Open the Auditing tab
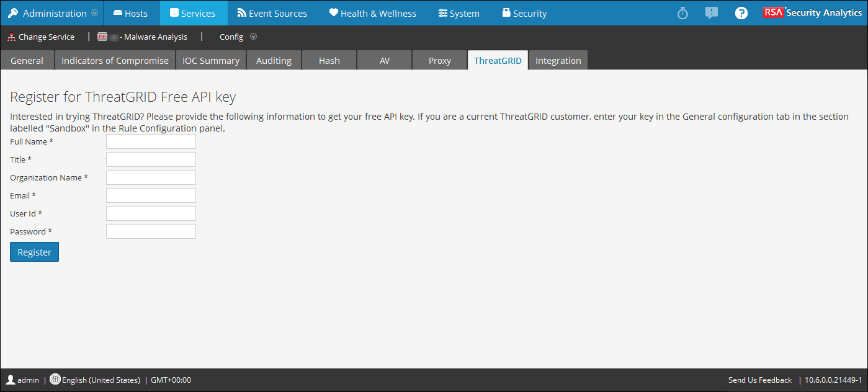Screen dimensions: 868x392 point(274,60)
